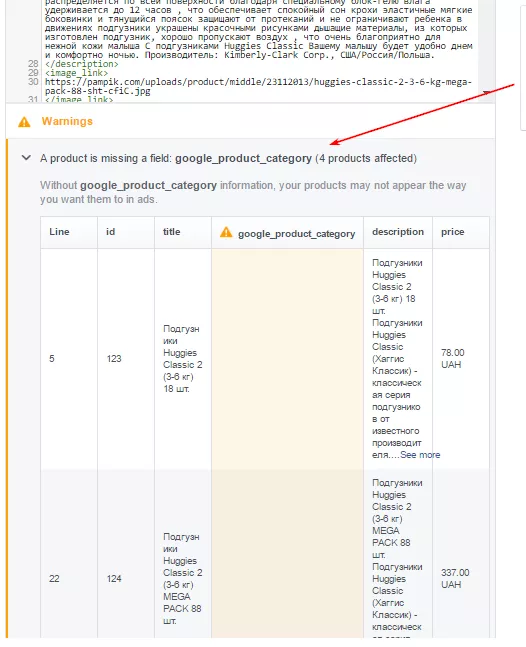Click the price cell 78.00 UAH
Viewport: 526px width, 647px height.
coord(461,359)
